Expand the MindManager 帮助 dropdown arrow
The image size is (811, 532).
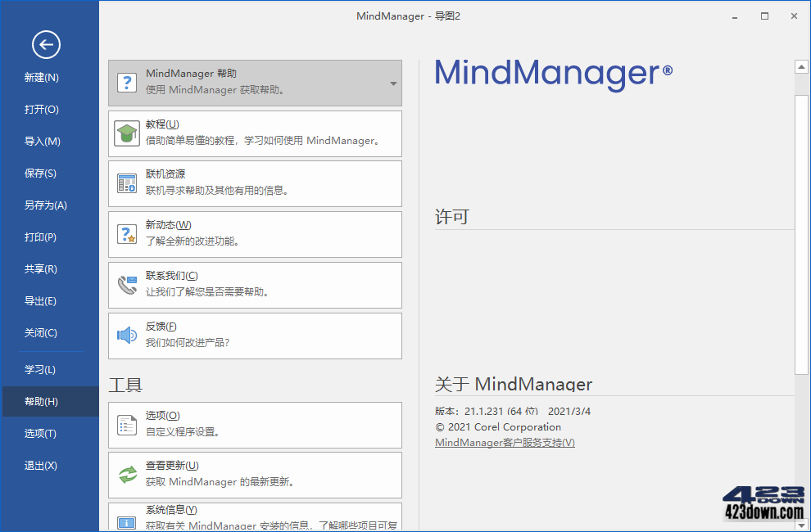(392, 83)
